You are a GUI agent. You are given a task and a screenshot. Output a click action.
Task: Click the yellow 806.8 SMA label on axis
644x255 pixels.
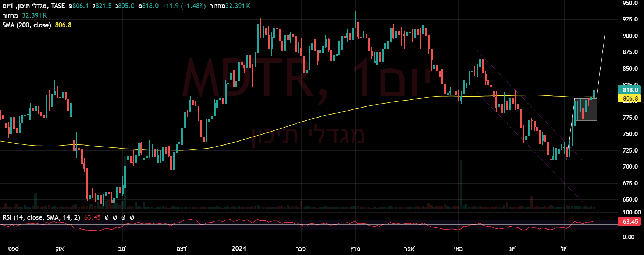[630, 98]
